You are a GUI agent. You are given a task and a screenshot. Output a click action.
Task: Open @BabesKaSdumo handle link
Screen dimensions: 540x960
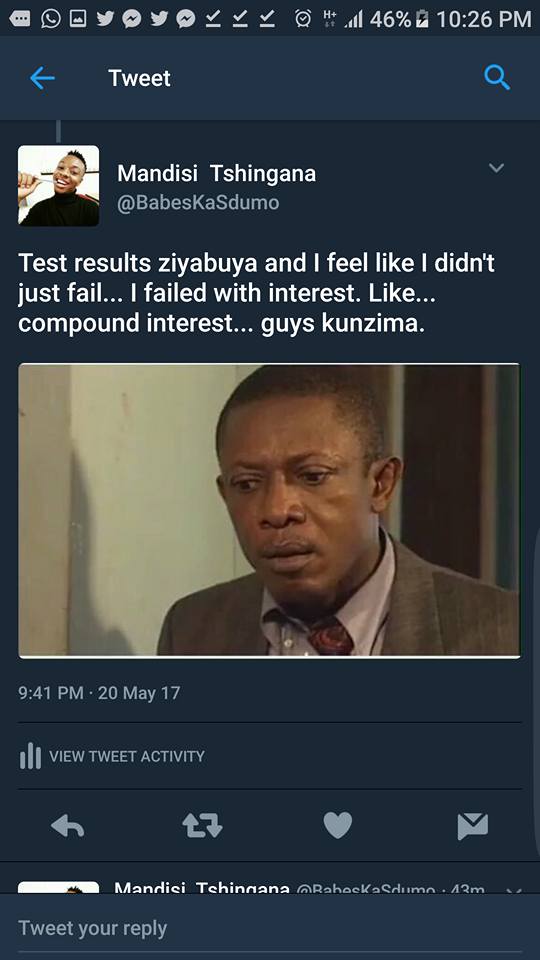point(198,203)
